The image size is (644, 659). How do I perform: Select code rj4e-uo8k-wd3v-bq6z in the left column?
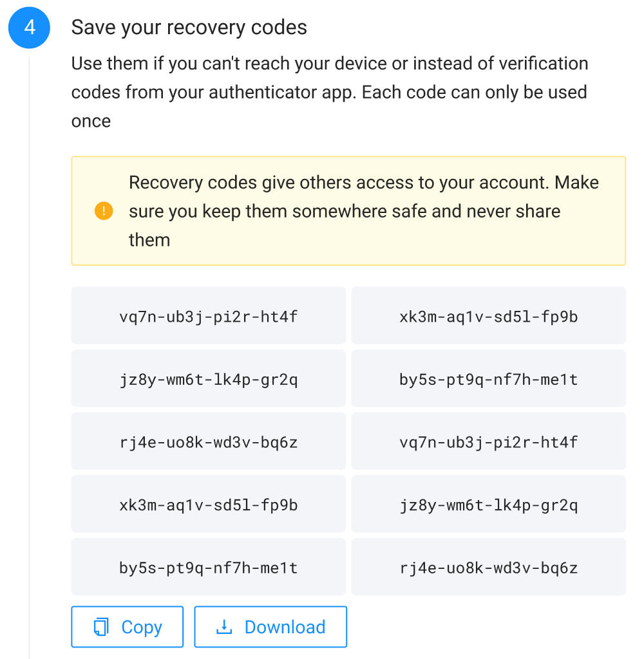coord(209,441)
